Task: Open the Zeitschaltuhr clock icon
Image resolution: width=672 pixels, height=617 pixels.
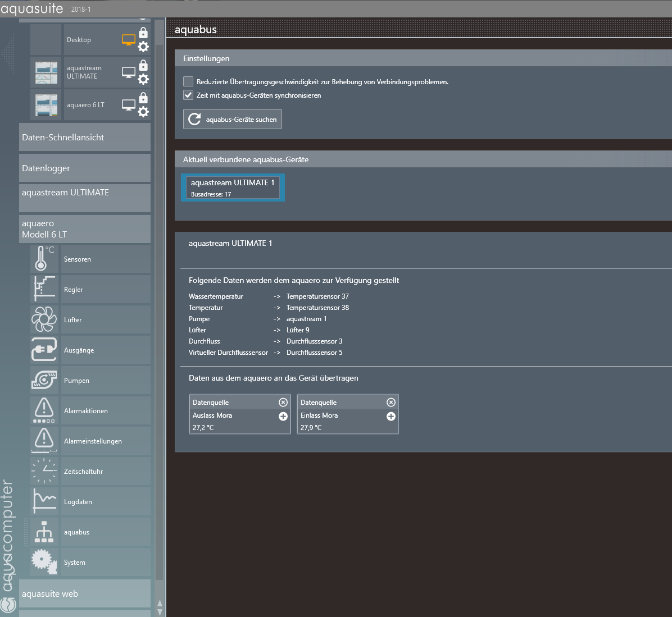Action: click(44, 471)
